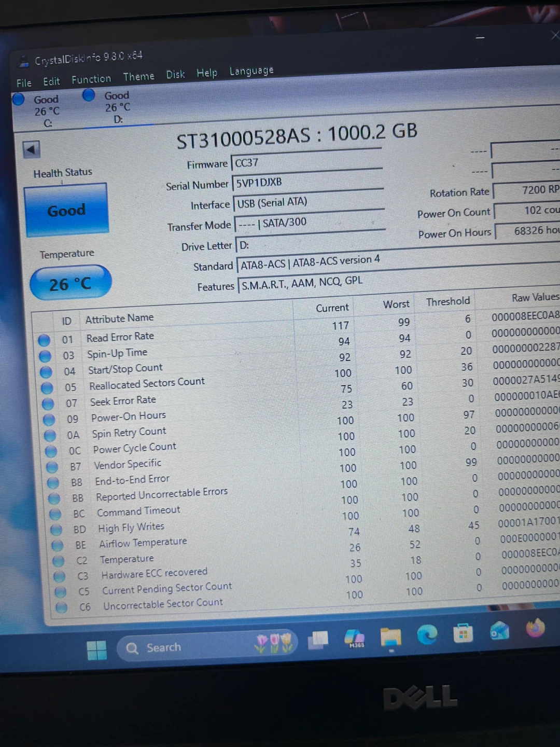Launch Microsoft Edge from taskbar
This screenshot has width=560, height=747.
(x=427, y=634)
